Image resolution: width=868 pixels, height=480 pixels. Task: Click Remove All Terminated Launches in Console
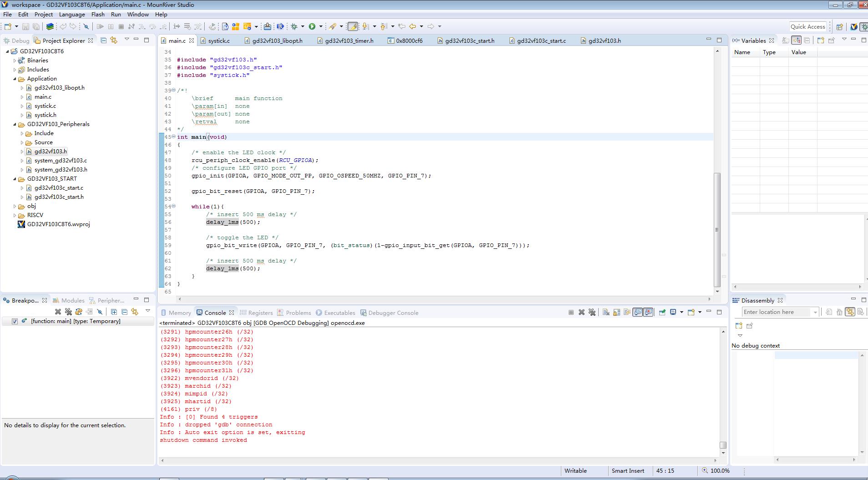pos(592,312)
